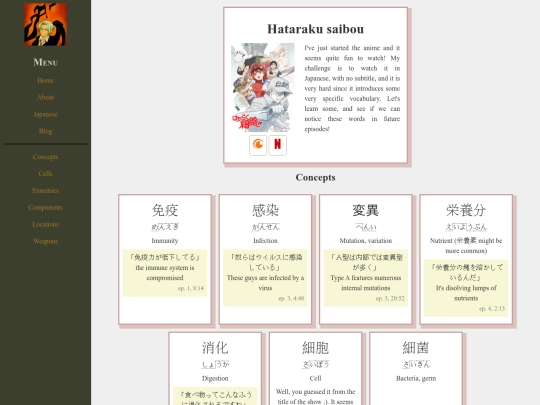540x405 pixels.
Task: Click the site avatar logo image
Action: pyautogui.click(x=45, y=24)
